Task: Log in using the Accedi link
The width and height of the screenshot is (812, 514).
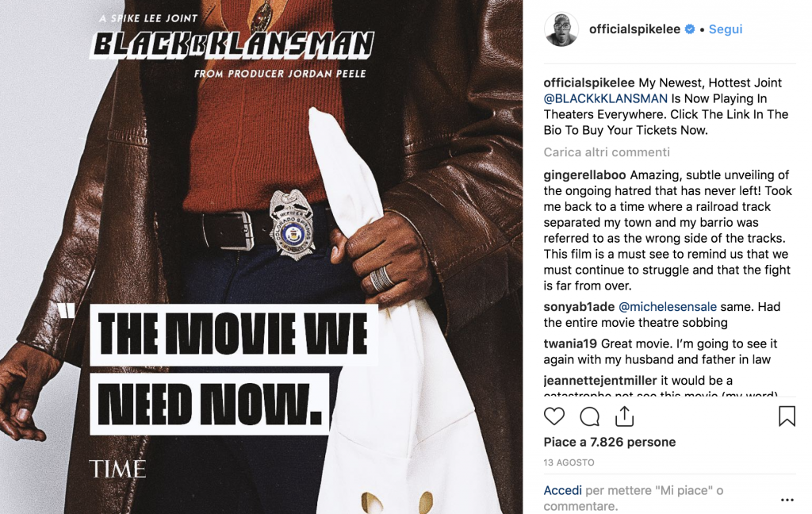Action: (x=563, y=490)
